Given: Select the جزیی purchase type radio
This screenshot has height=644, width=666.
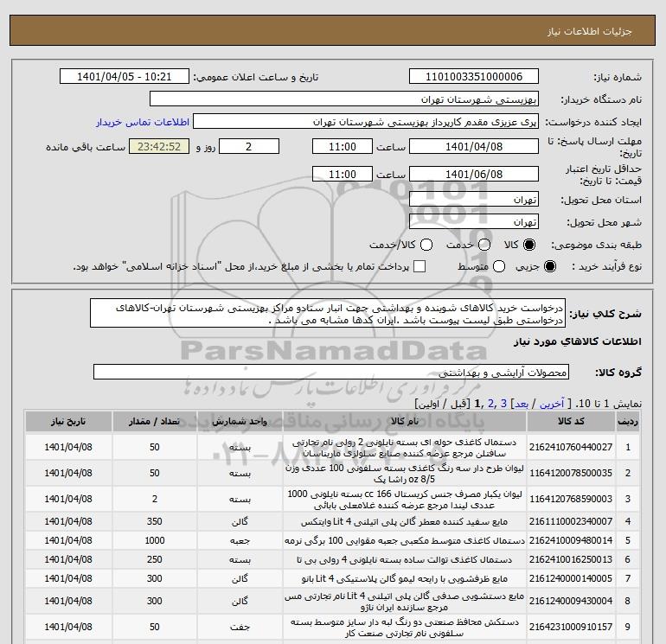Looking at the screenshot, I should pos(549,266).
